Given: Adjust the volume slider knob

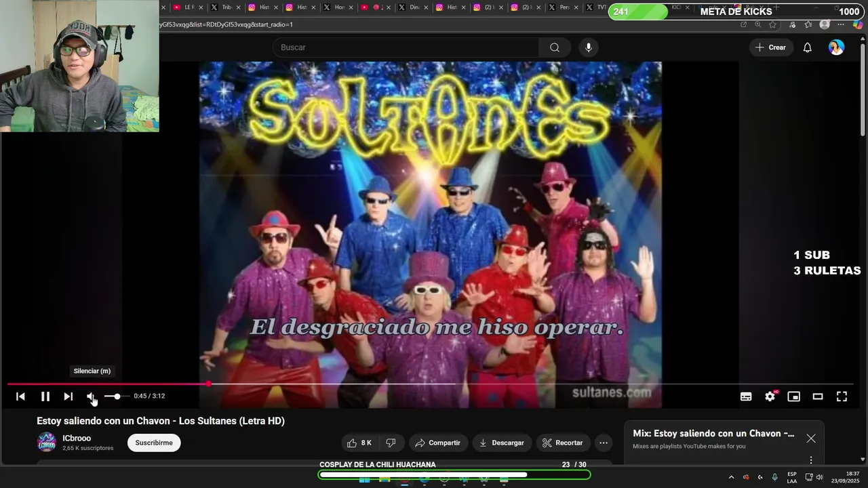Looking at the screenshot, I should [x=117, y=396].
